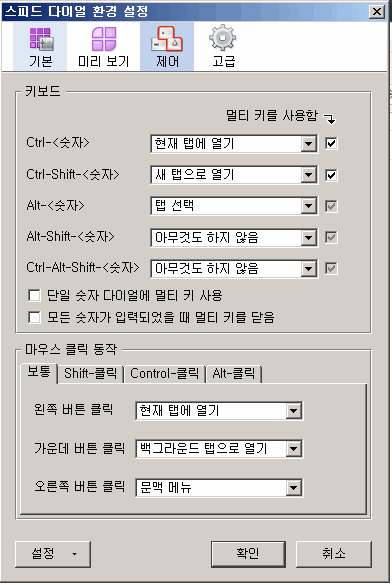Image resolution: width=392 pixels, height=585 pixels.
Task: Switch to the Alt-클릭 tab
Action: [234, 373]
